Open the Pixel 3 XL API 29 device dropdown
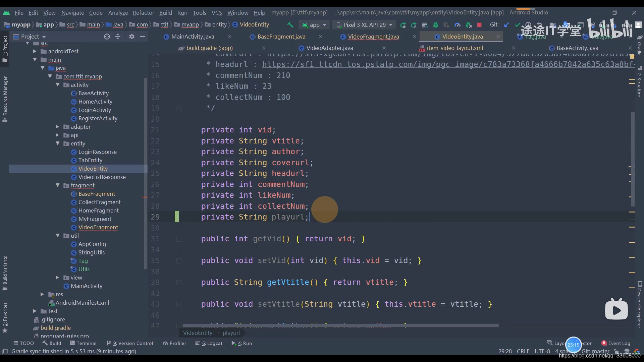 (364, 25)
